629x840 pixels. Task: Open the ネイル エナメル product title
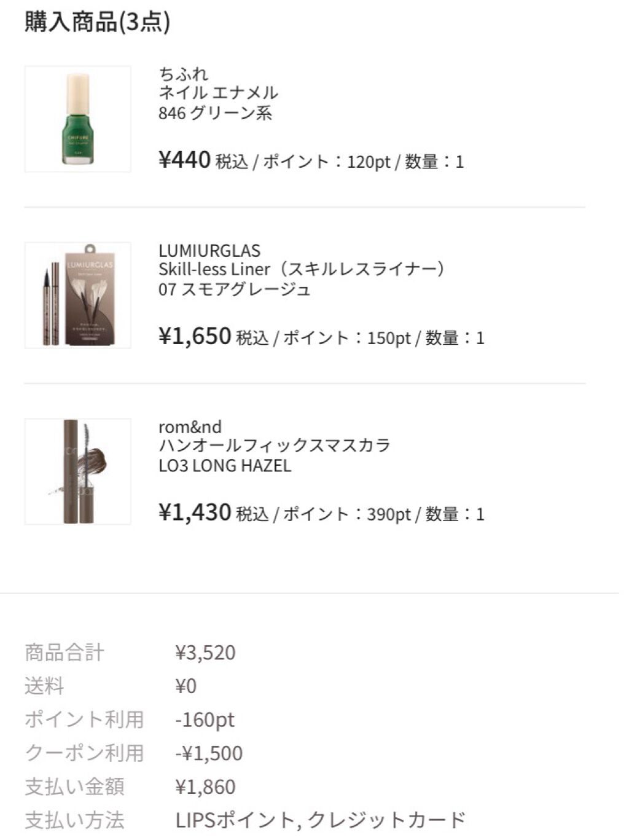218,93
